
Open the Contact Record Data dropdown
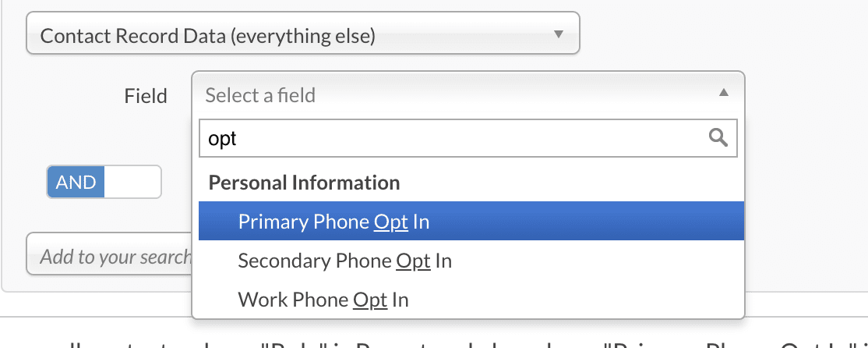(302, 35)
